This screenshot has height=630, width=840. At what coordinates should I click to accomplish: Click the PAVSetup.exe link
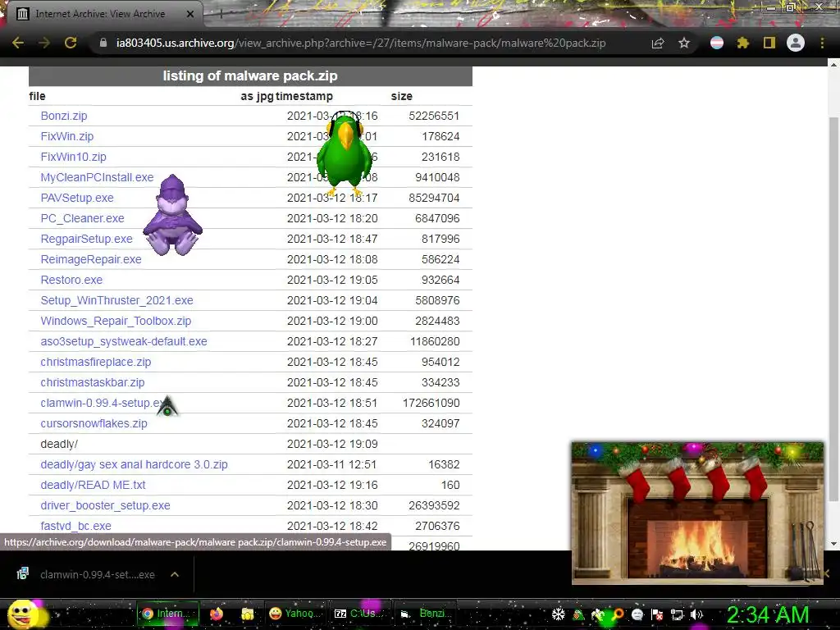[x=77, y=198]
